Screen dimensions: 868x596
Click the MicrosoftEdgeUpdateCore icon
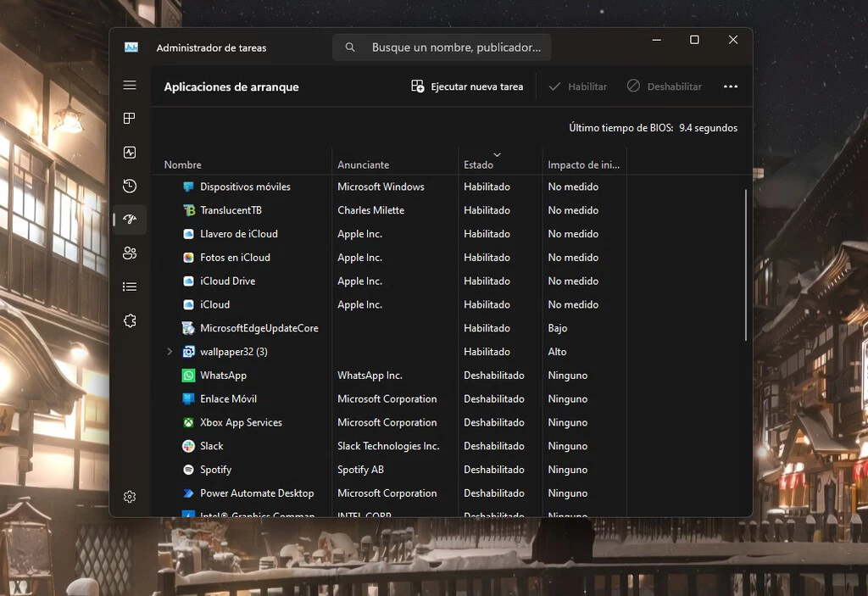click(189, 328)
